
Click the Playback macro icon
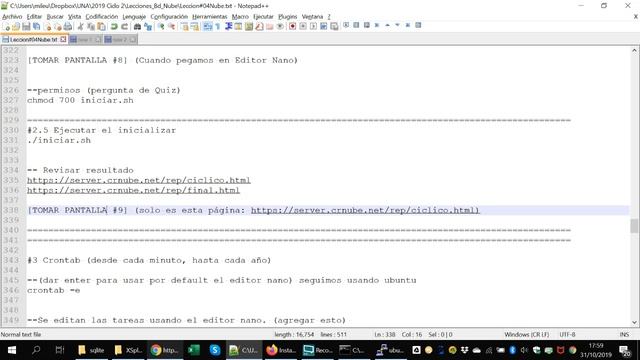coord(313,27)
